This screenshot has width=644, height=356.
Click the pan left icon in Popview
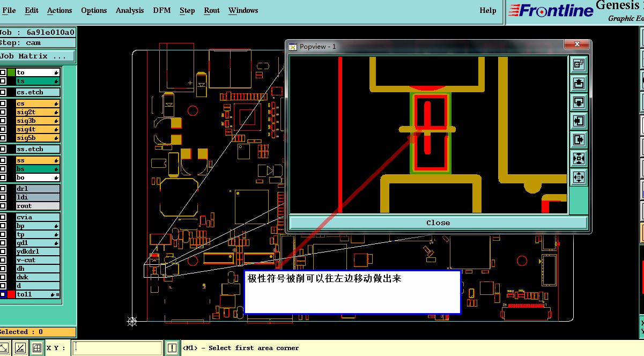[x=579, y=121]
